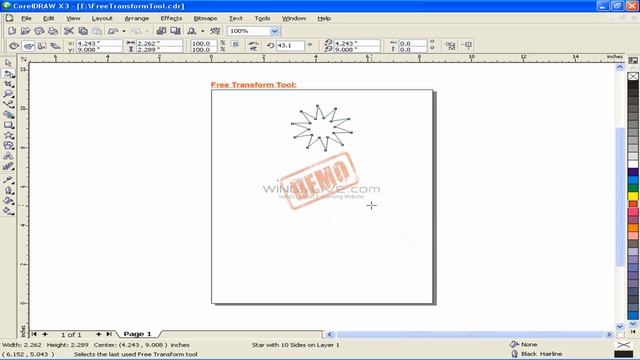Toggle nonproportional scaling lock
This screenshot has height=360, width=640.
pos(236,44)
